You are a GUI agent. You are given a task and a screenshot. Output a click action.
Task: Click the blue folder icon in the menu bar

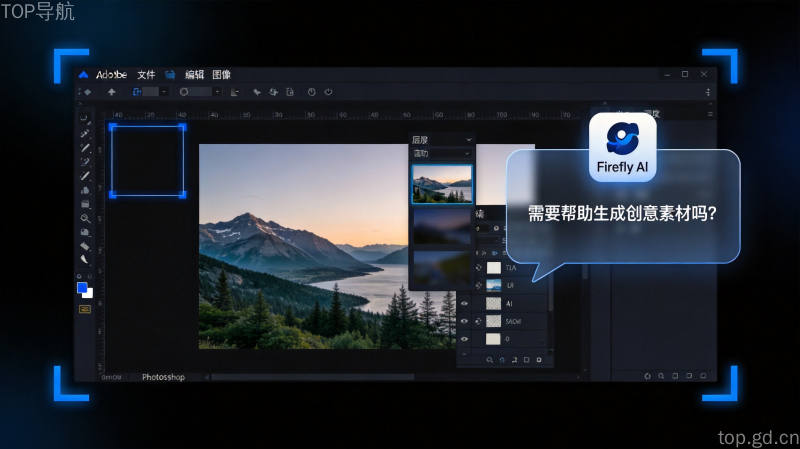pos(170,75)
